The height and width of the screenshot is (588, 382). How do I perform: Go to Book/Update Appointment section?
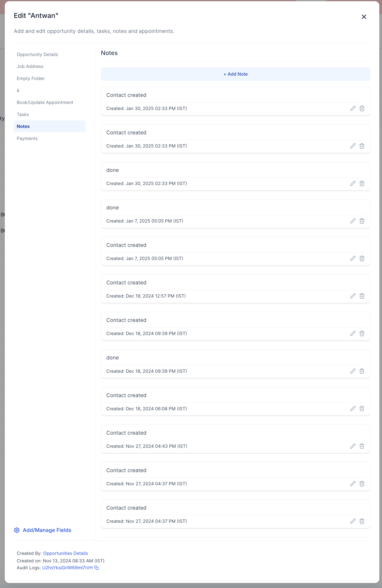coord(45,102)
